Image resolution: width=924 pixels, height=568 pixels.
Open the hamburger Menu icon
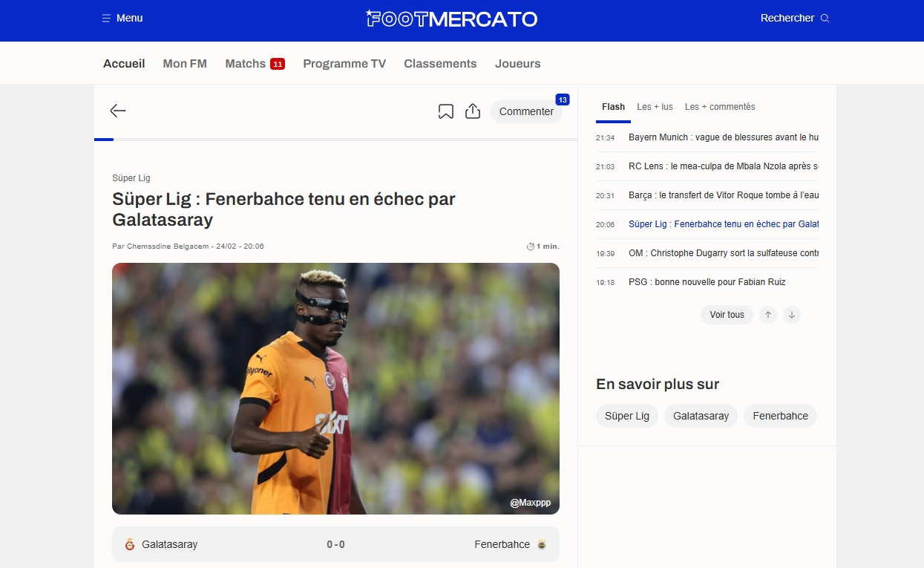click(106, 18)
